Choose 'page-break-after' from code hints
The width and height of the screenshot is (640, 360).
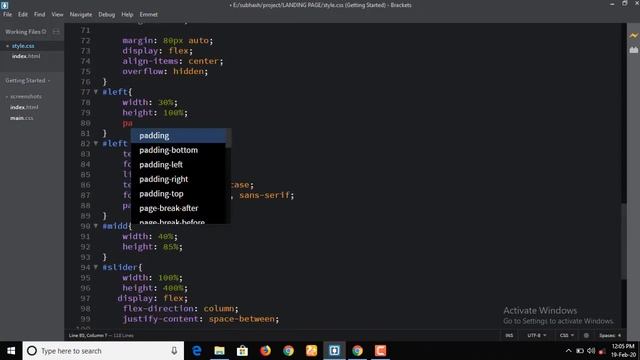pyautogui.click(x=178, y=208)
